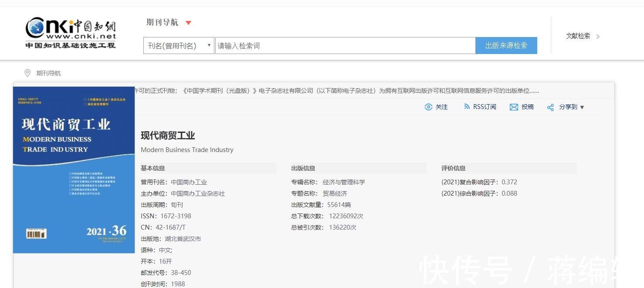The width and height of the screenshot is (644, 288).
Task: Click the 综合影响因子 0.088 value
Action: 509,193
